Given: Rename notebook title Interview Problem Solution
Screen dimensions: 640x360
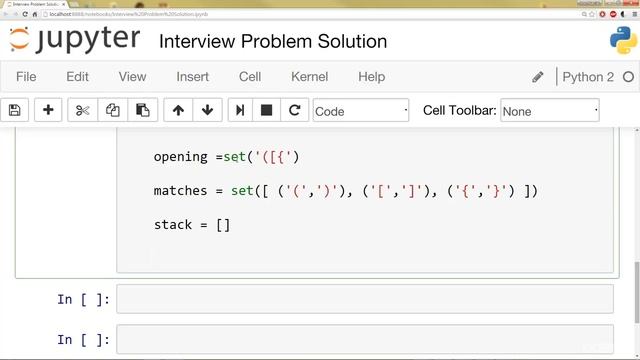Looking at the screenshot, I should [x=273, y=41].
